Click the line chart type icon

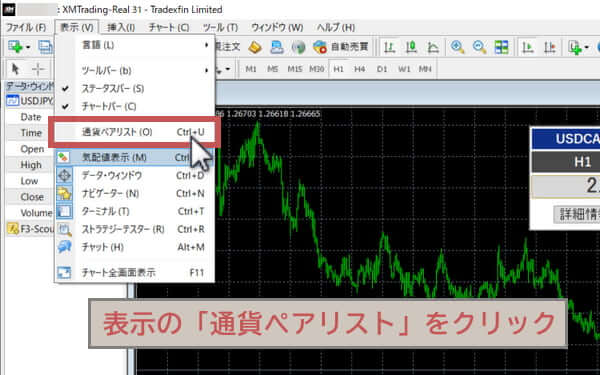[433, 47]
